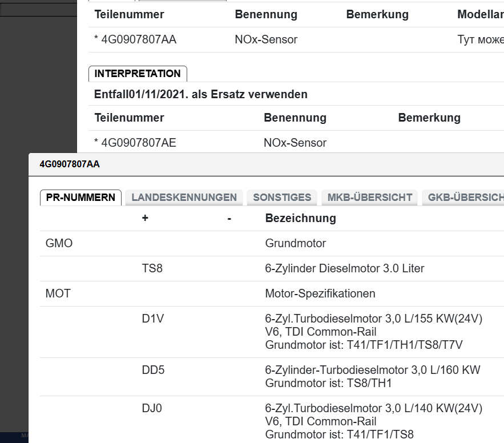The height and width of the screenshot is (443, 504).
Task: Click the TS8 PR code
Action: click(152, 268)
